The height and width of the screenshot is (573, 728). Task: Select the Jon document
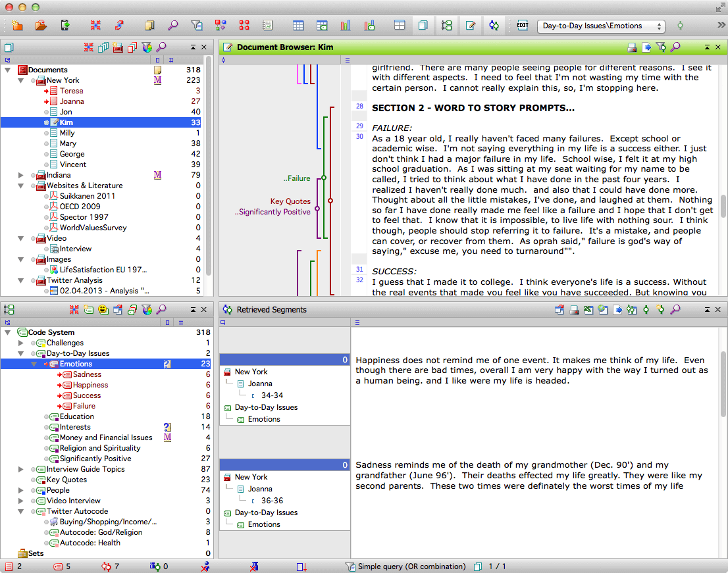[x=66, y=112]
